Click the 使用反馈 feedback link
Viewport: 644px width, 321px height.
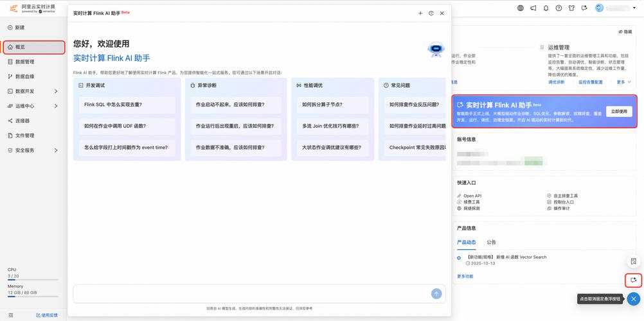tap(47, 315)
